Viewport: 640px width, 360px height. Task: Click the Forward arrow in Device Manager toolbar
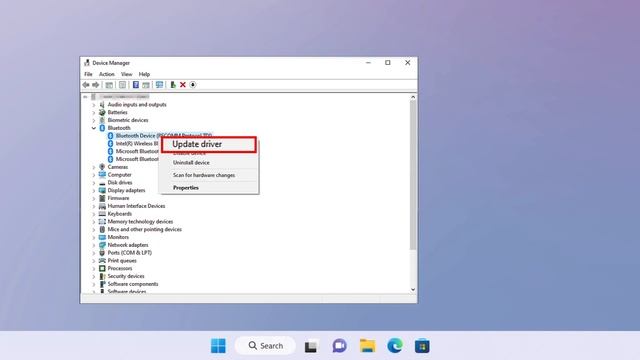point(96,84)
